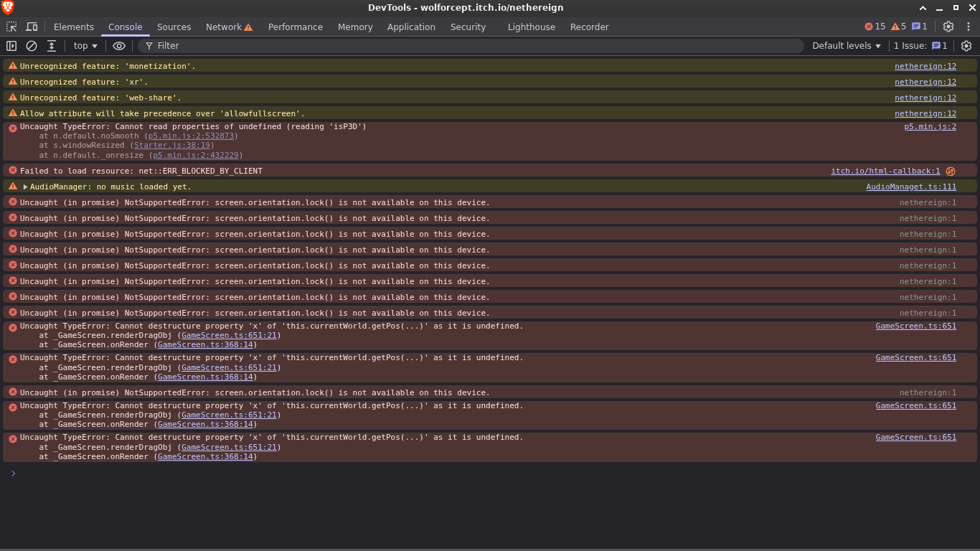The width and height of the screenshot is (980, 551).
Task: Open nethereign:12 link on 'xr' warning
Action: tap(925, 82)
